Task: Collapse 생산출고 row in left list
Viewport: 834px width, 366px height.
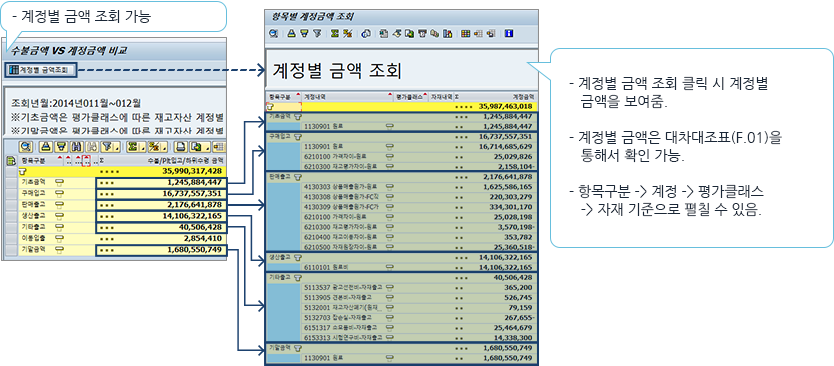Action: click(x=60, y=215)
